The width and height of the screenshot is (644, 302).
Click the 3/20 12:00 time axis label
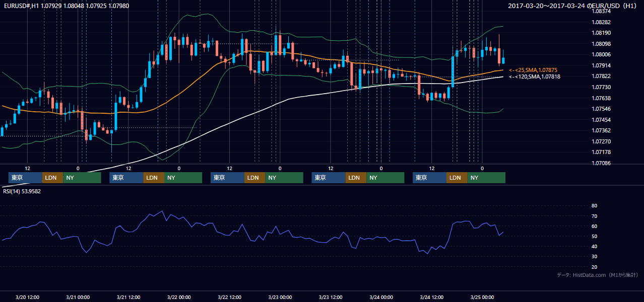click(x=28, y=297)
